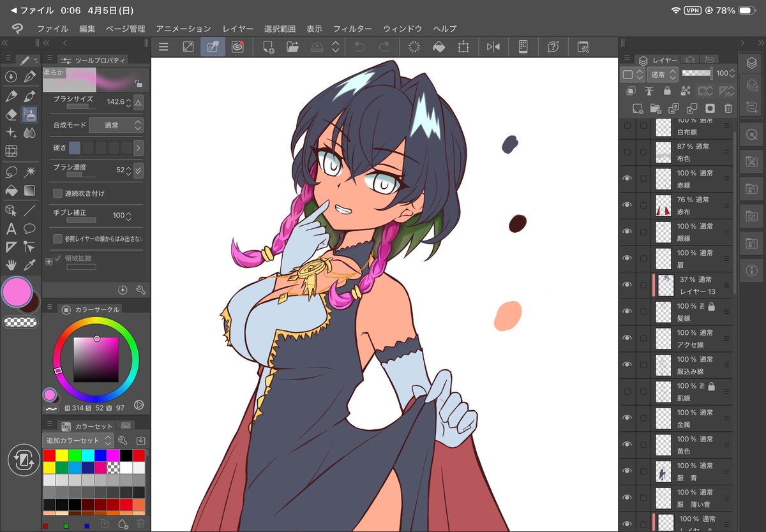Show the 肌線 layer
This screenshot has height=532, width=766.
[x=627, y=392]
